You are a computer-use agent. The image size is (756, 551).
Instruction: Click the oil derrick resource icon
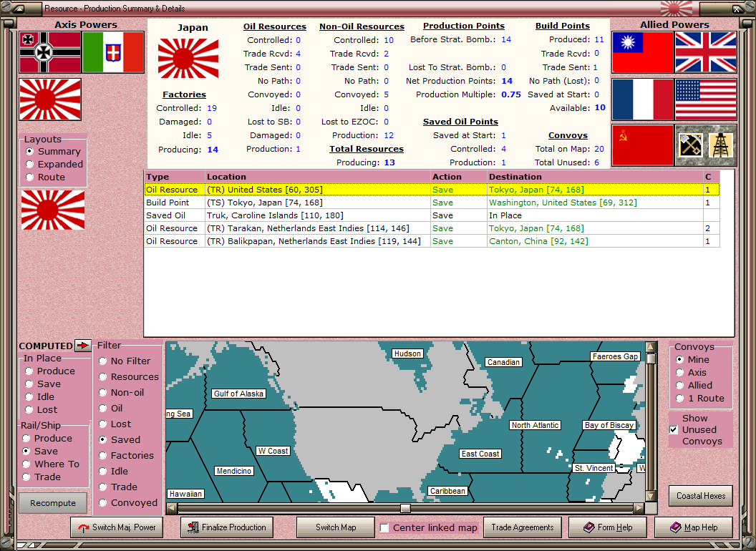click(x=721, y=145)
